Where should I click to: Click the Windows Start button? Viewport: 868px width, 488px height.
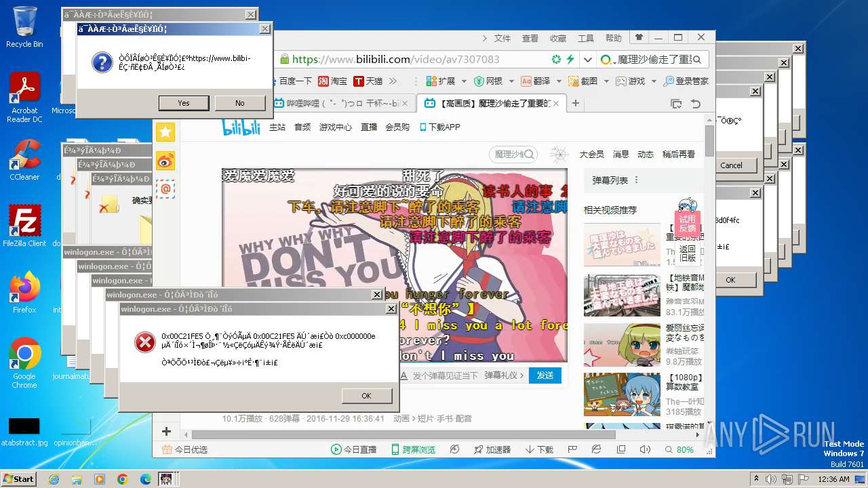click(x=19, y=479)
